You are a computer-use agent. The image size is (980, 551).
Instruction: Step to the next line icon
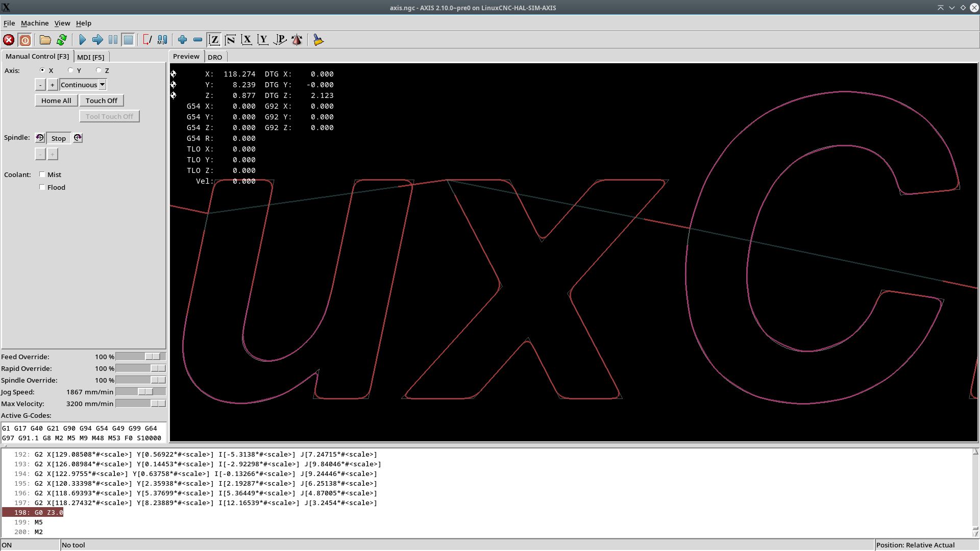[97, 40]
